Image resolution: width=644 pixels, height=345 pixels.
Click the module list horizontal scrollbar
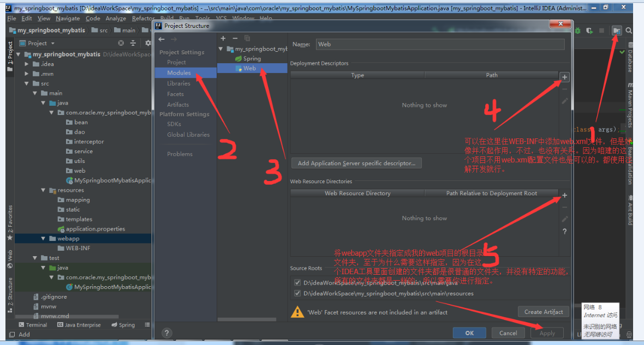(247, 319)
